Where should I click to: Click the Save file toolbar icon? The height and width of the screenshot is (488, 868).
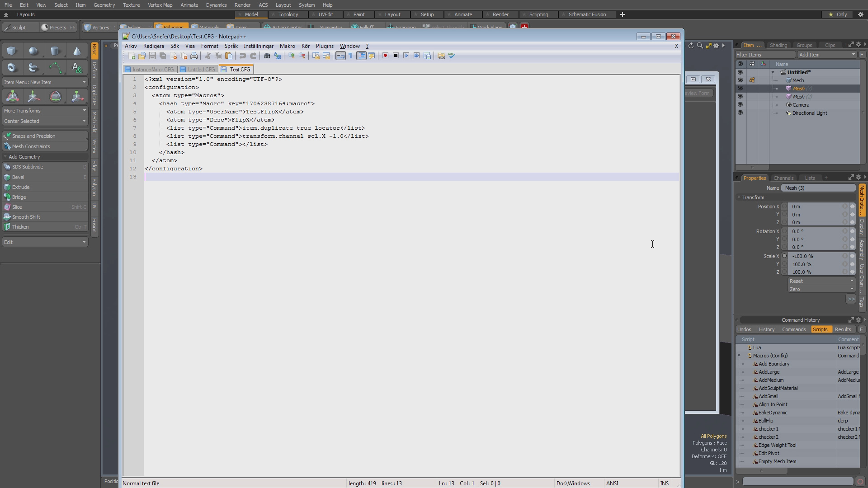[152, 56]
